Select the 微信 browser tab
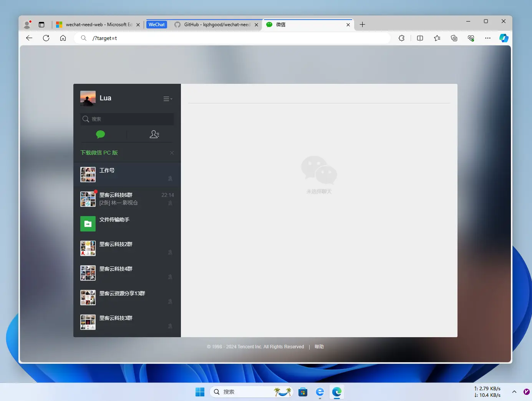The height and width of the screenshot is (401, 532). (308, 25)
